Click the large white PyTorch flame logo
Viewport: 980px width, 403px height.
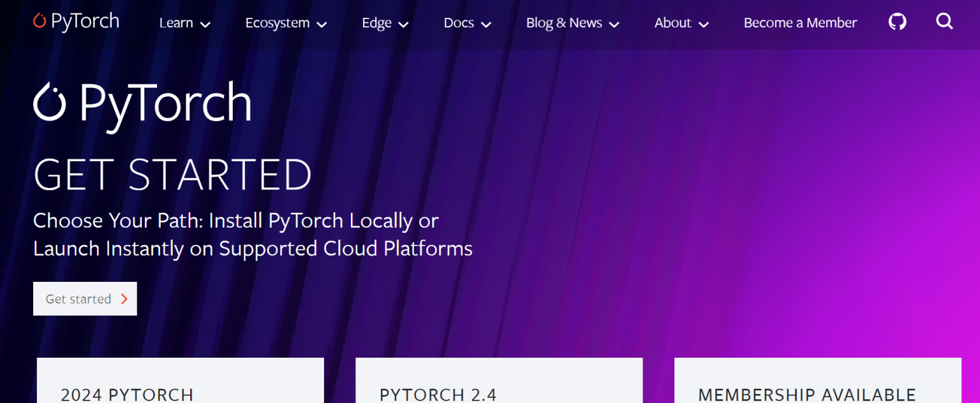(50, 102)
